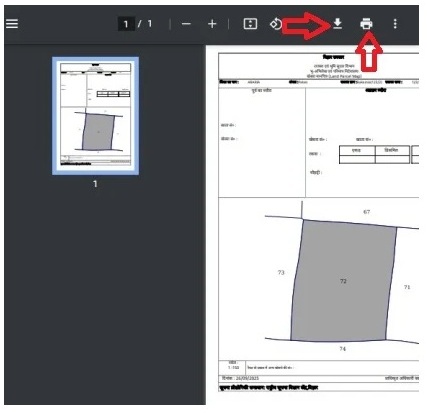Open the print dialog via printer icon
The image size is (427, 413).
click(x=366, y=24)
